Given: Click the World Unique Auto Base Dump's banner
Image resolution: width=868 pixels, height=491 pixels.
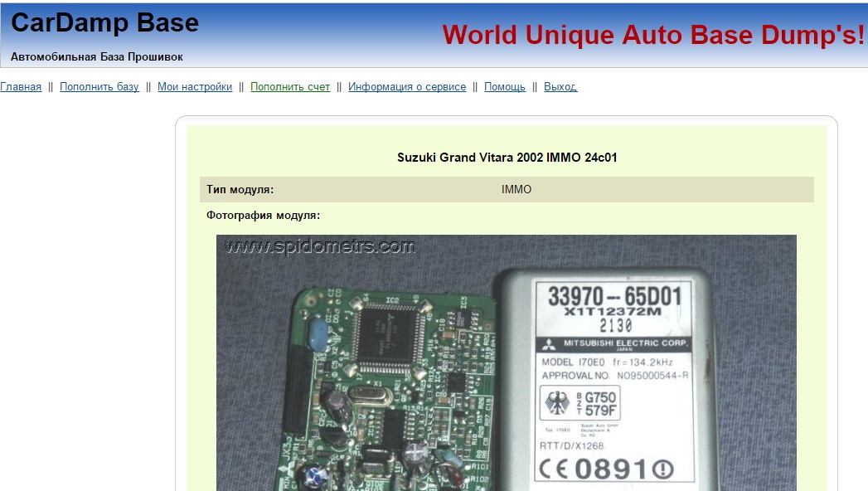Looking at the screenshot, I should click(x=653, y=35).
